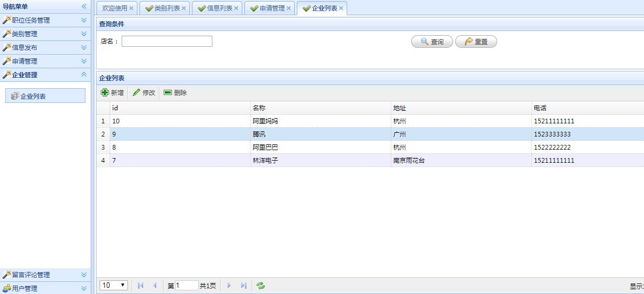
Task: Switch to the 类别列表 tab
Action: coord(167,8)
